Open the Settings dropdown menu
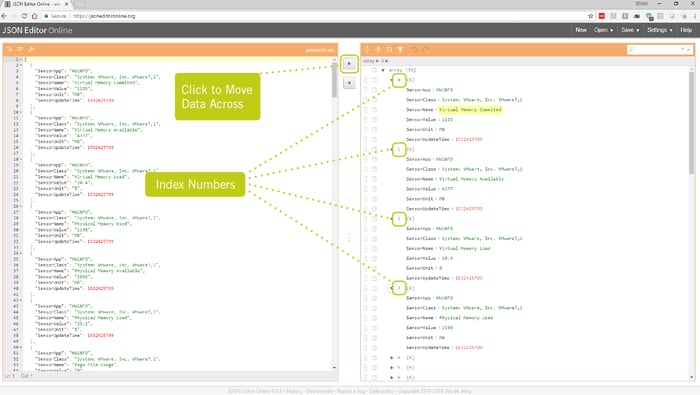 [x=660, y=30]
